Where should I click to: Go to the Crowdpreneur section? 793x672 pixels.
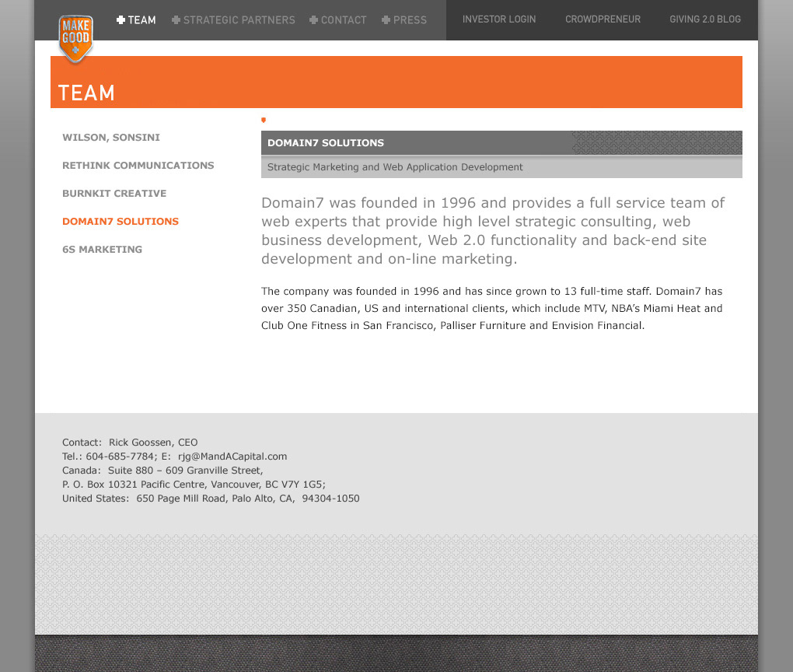[603, 19]
